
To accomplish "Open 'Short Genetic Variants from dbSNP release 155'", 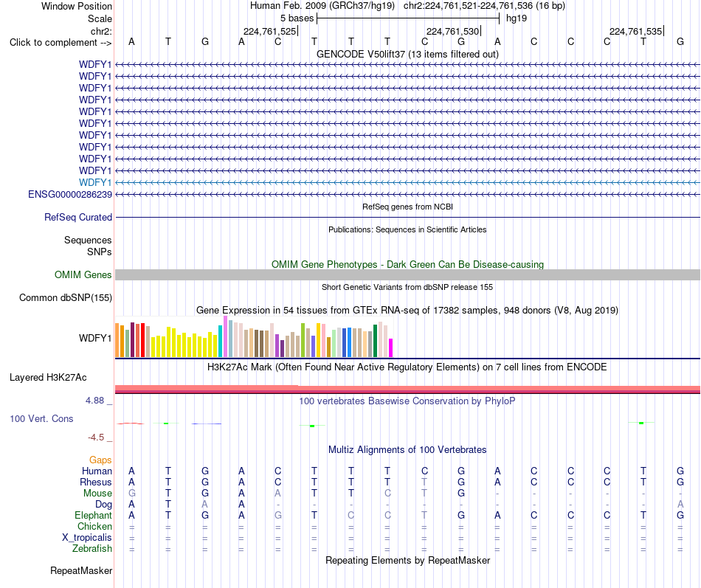I will (x=407, y=287).
